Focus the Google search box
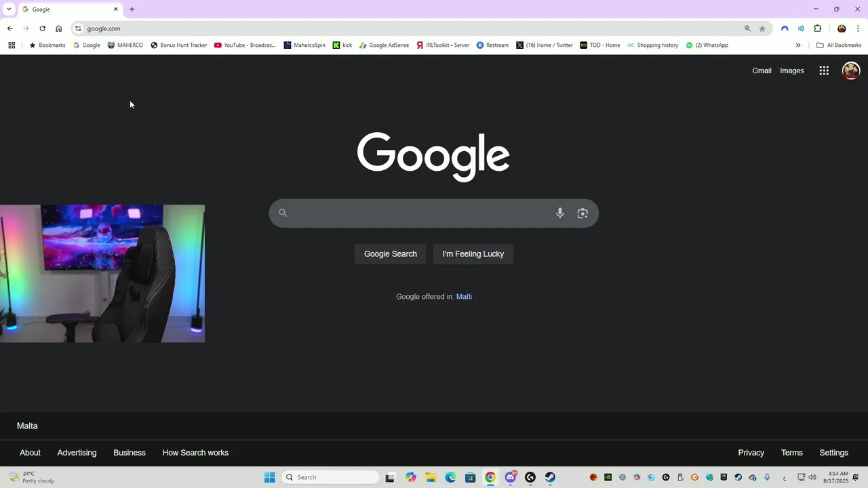 click(433, 213)
